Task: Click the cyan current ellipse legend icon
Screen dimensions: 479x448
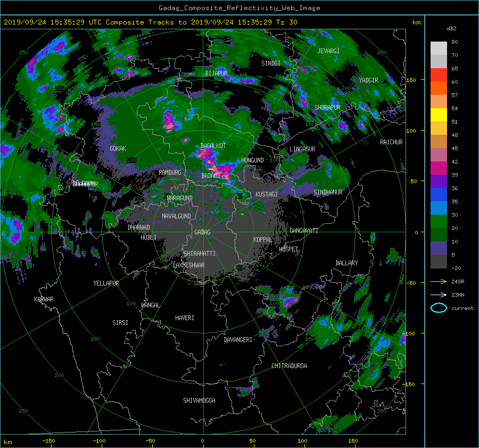Action: coord(439,308)
